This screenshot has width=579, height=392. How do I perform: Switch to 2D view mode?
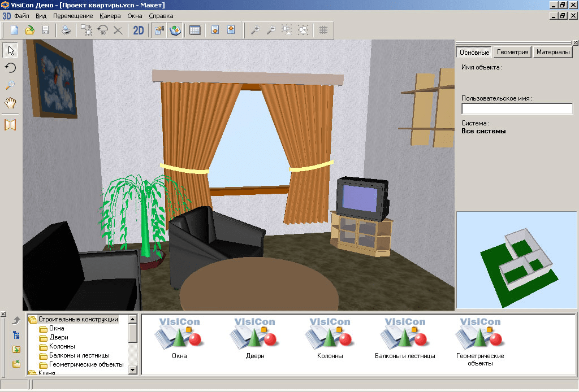click(139, 31)
